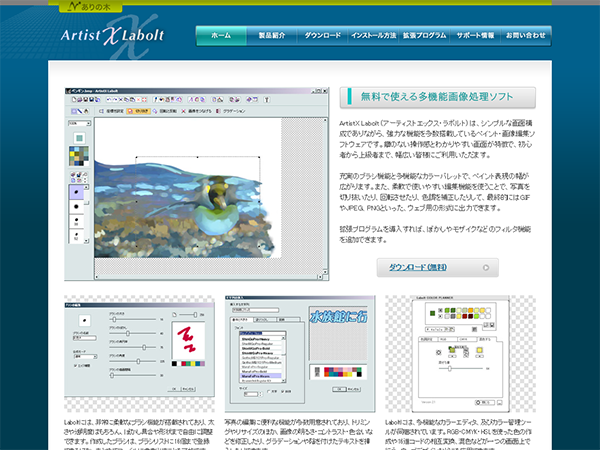The image size is (600, 450).
Task: Open the main penguin painting screenshot
Action: click(197, 184)
